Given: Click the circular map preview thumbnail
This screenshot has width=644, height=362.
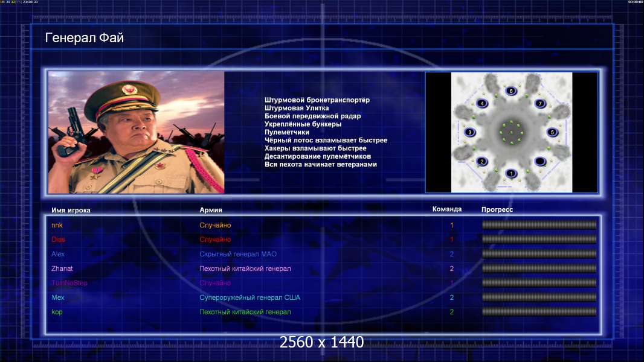Looking at the screenshot, I should [x=512, y=132].
